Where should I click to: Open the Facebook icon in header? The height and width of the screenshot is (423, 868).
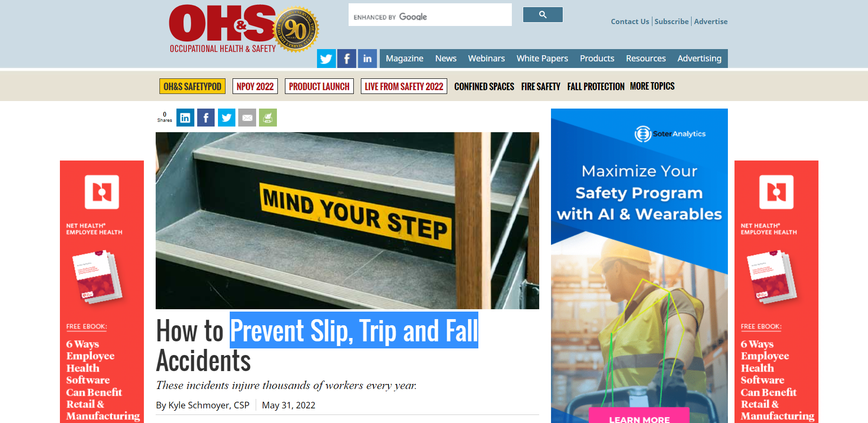coord(347,59)
